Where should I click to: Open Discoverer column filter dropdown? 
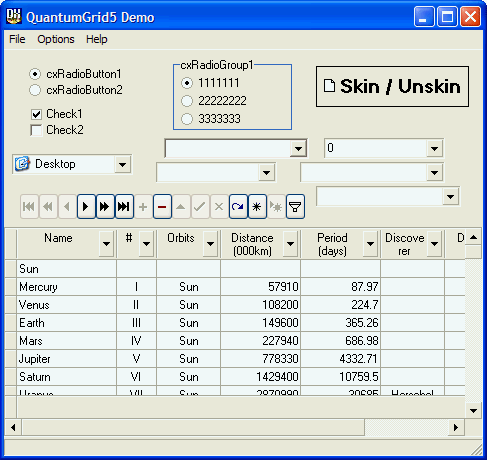(x=434, y=244)
